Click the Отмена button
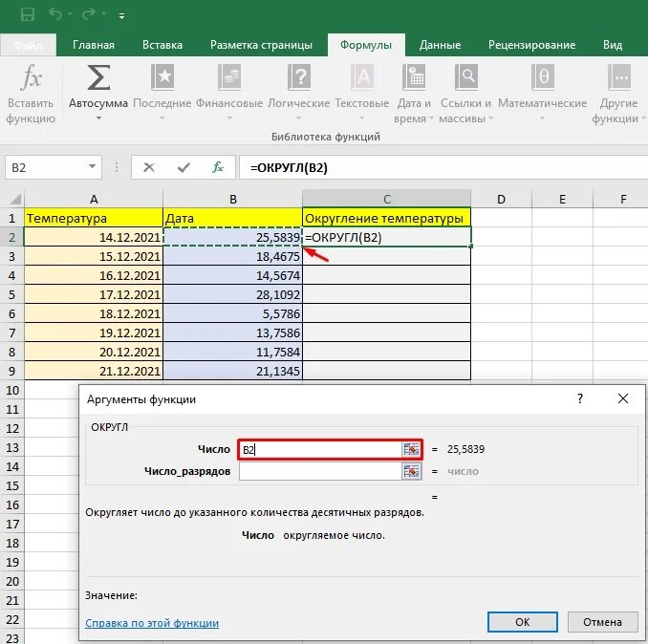Viewport: 648px width, 644px height. click(602, 622)
